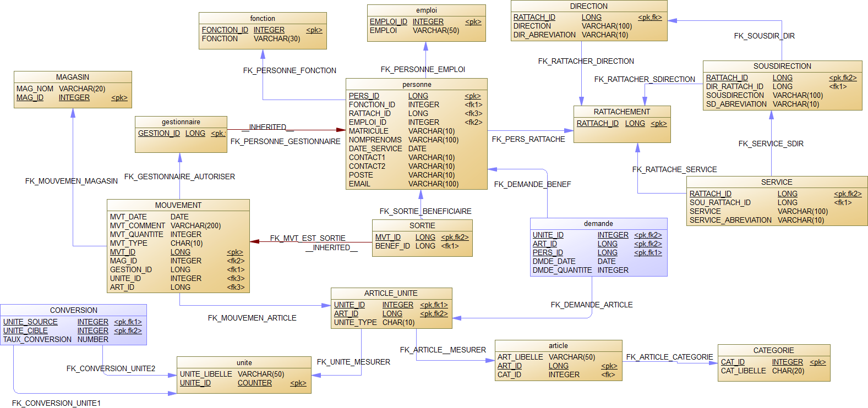Click the FK_PERSONNE_FONCTION relationship label

[290, 70]
